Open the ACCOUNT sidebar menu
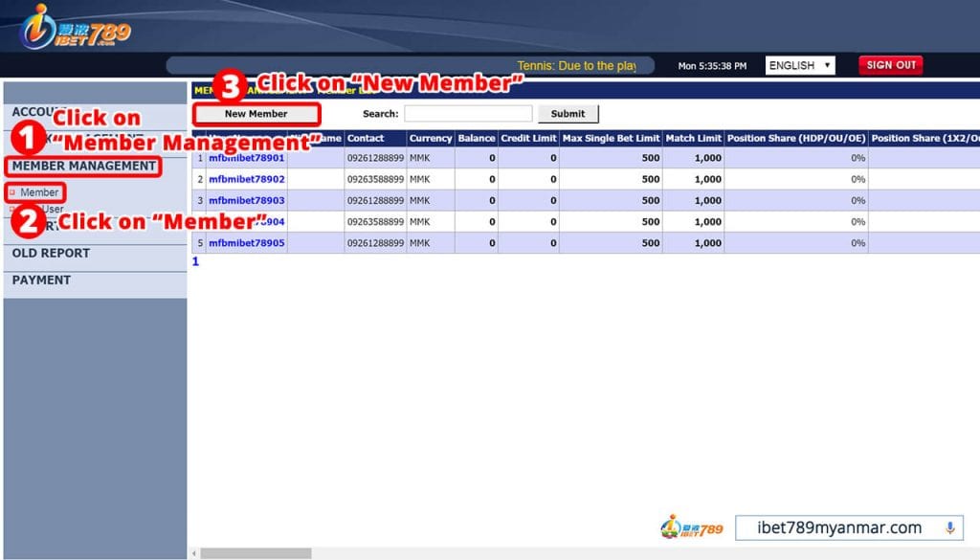The image size is (980, 560). tap(38, 112)
